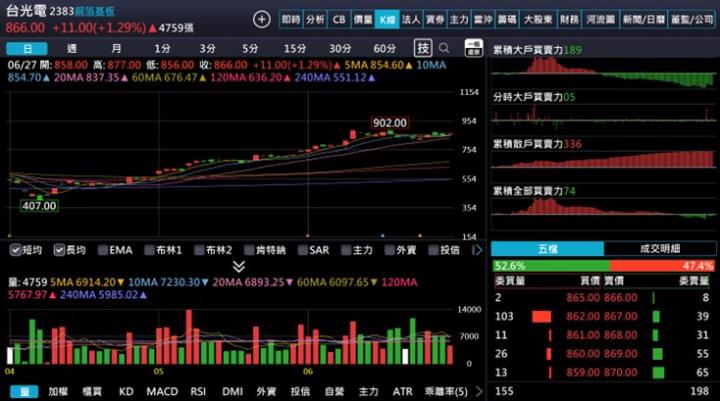Select the 1分 period
720x401 pixels.
click(x=162, y=48)
